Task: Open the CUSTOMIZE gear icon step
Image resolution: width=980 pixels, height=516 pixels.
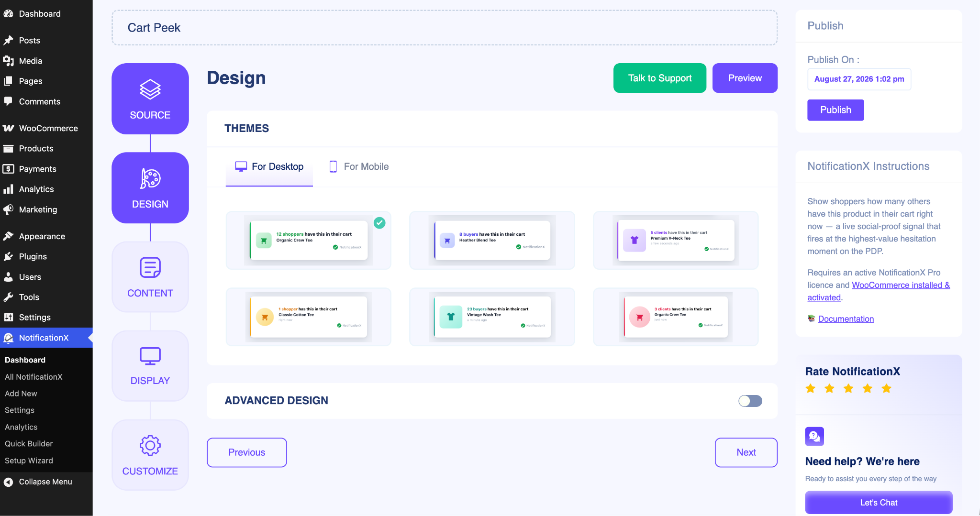Action: pos(150,446)
